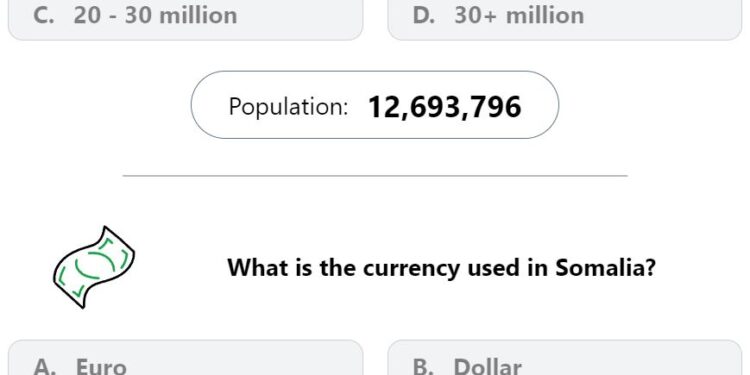
Task: Click the banknote currency icon
Action: coord(94,267)
